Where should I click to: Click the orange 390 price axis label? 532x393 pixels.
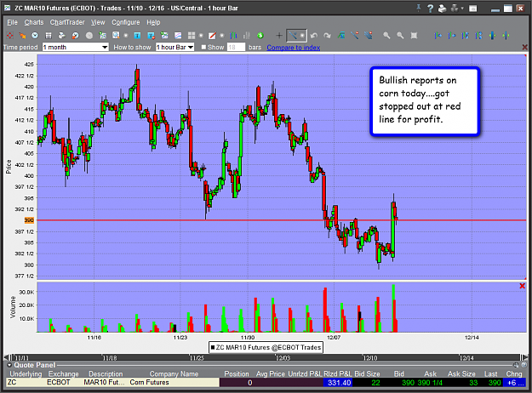[x=29, y=220]
